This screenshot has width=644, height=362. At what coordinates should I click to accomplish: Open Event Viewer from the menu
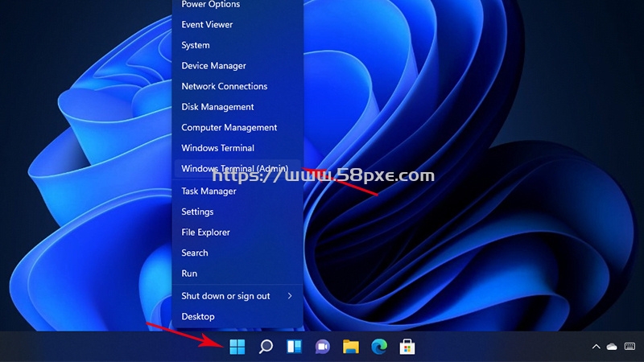click(x=237, y=25)
